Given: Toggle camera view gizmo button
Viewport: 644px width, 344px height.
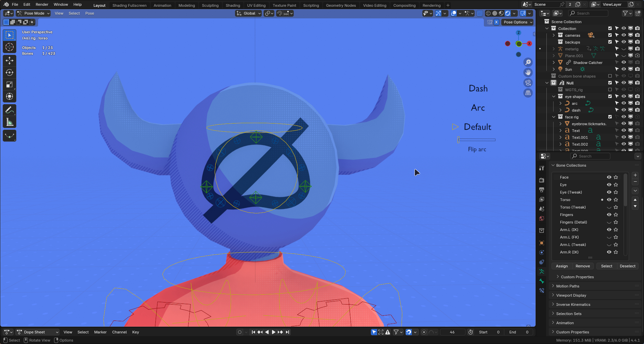Looking at the screenshot, I should 528,83.
